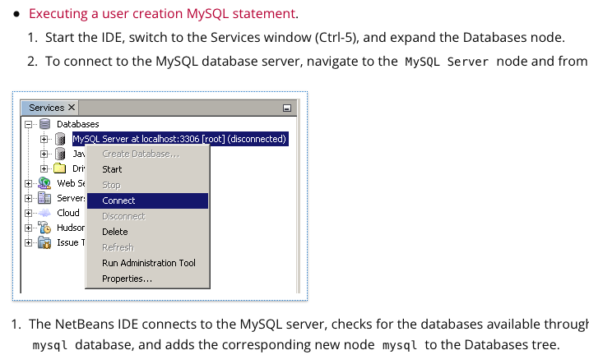Expand the MySQL Server node
Viewport: 589px width, 364px height.
pos(44,139)
